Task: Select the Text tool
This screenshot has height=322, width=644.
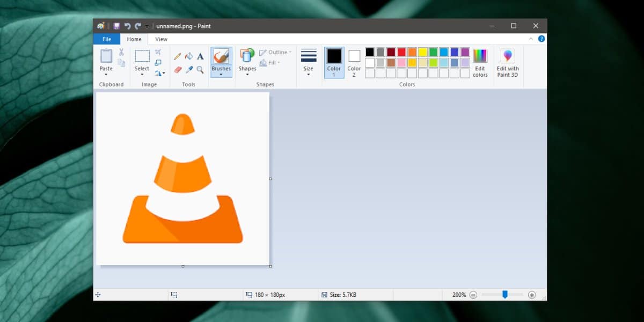Action: (200, 56)
